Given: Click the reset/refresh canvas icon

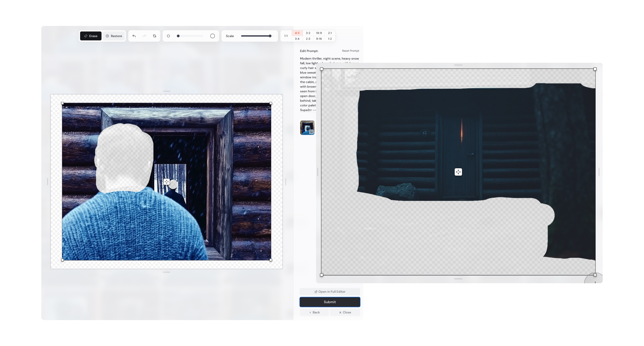Looking at the screenshot, I should coord(154,36).
